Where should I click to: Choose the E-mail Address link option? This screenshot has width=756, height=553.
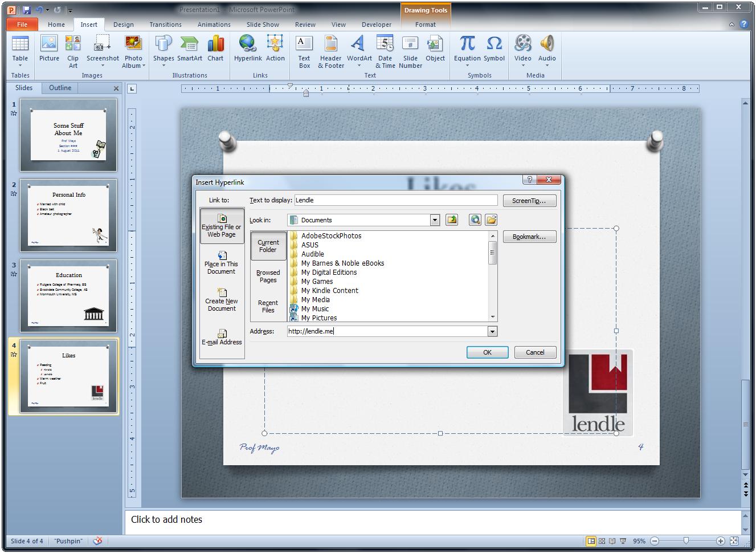222,338
